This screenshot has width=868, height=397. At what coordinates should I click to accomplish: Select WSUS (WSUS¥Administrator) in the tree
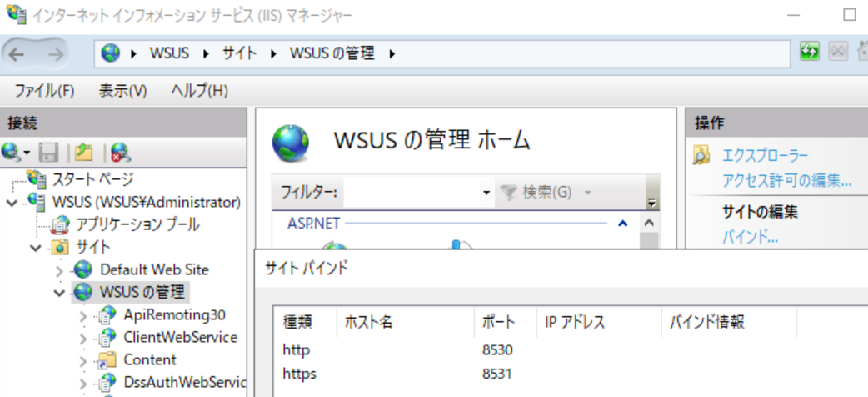coord(147,201)
